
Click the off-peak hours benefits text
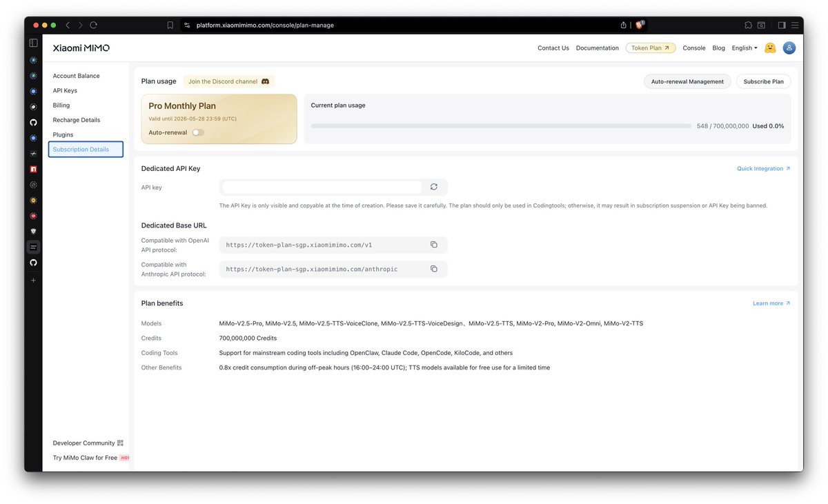(x=384, y=367)
